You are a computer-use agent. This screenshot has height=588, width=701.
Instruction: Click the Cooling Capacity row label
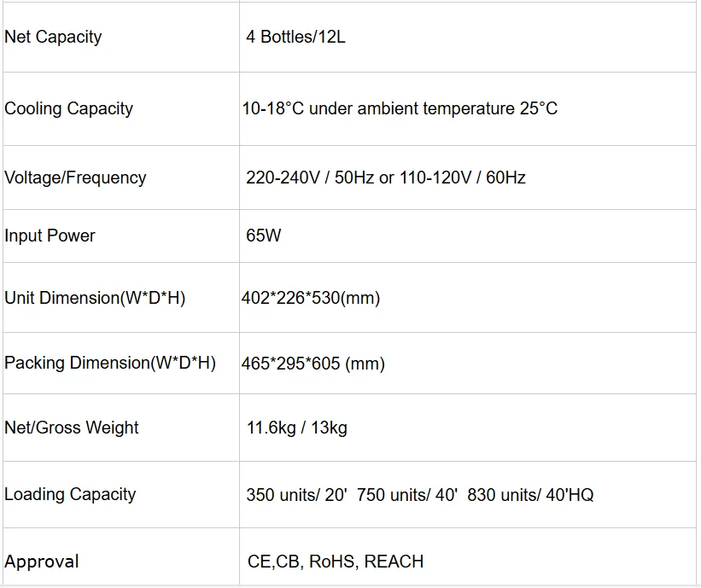tap(69, 109)
